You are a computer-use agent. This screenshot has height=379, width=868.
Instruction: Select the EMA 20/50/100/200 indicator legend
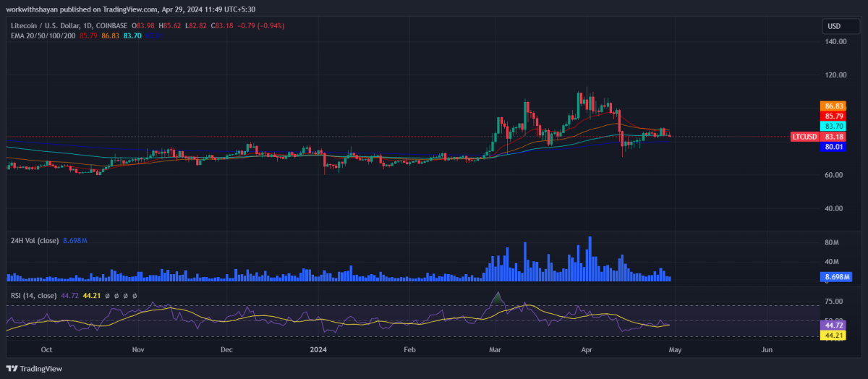(41, 35)
